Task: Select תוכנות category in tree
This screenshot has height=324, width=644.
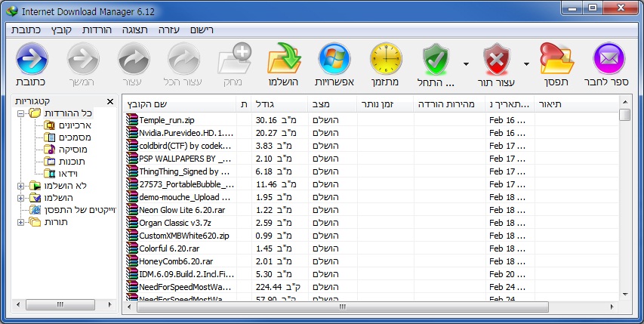Action: click(72, 162)
